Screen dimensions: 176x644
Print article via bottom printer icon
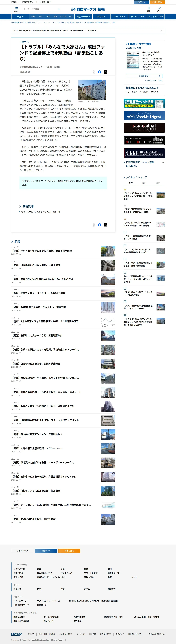pos(94,225)
